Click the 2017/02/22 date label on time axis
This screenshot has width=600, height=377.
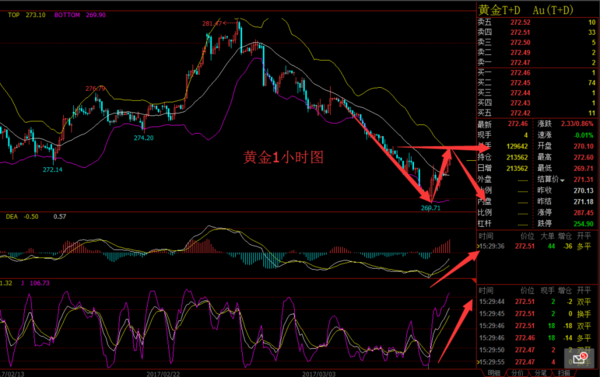point(163,374)
